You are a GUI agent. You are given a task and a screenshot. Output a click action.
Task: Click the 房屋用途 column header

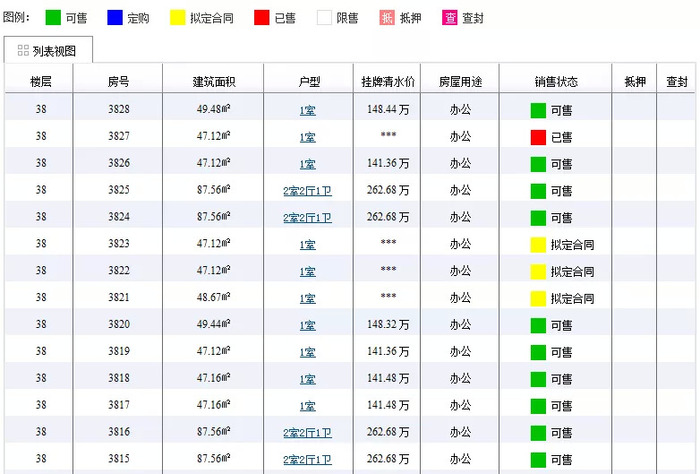click(460, 82)
